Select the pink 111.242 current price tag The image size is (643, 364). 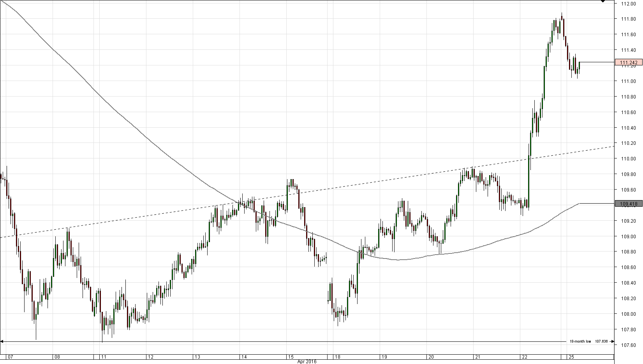click(628, 62)
